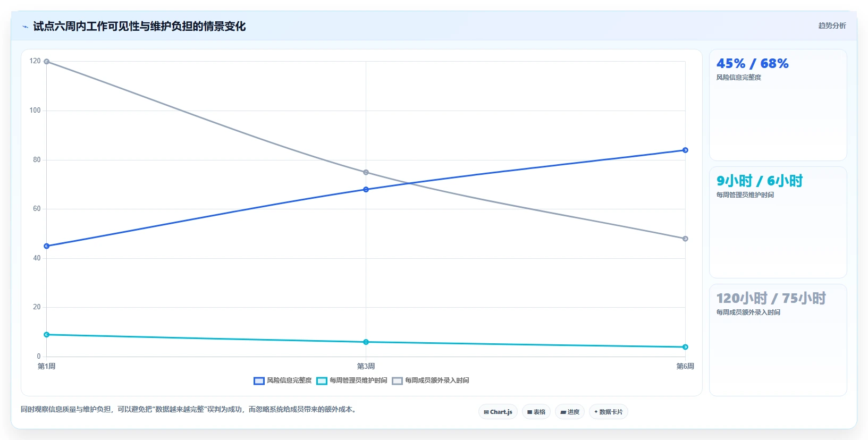This screenshot has height=440, width=868.
Task: Click the 第1周 x-axis label
Action: (47, 366)
